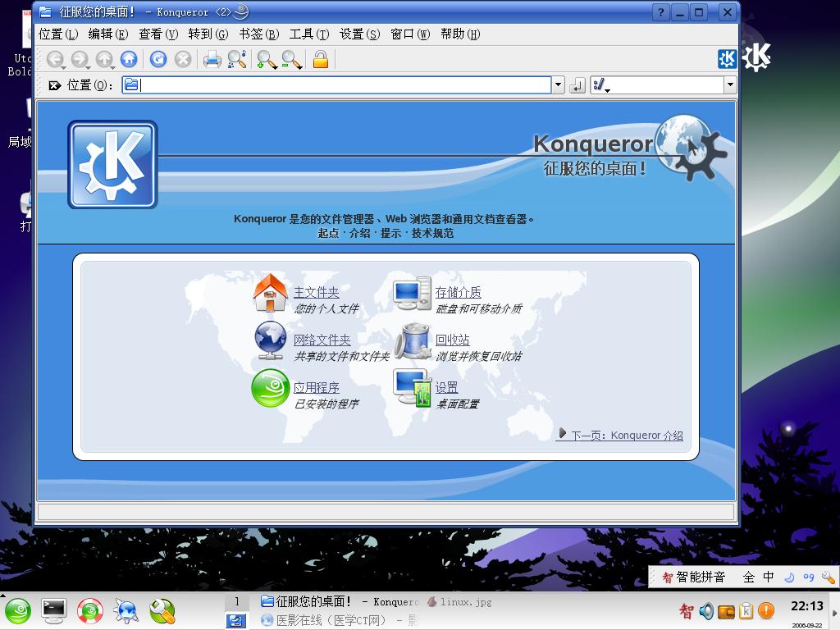Viewport: 840px width, 630px height.
Task: Open the 设置(S) menu
Action: tap(360, 34)
